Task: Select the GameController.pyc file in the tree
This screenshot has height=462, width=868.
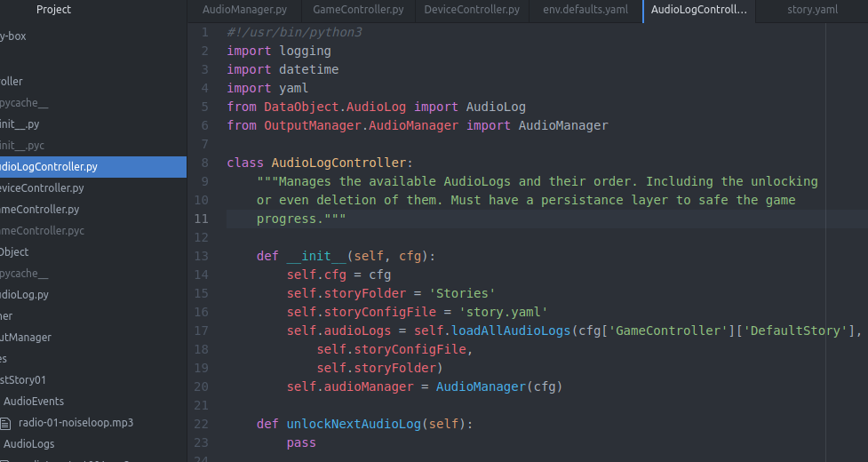Action: pyautogui.click(x=42, y=231)
